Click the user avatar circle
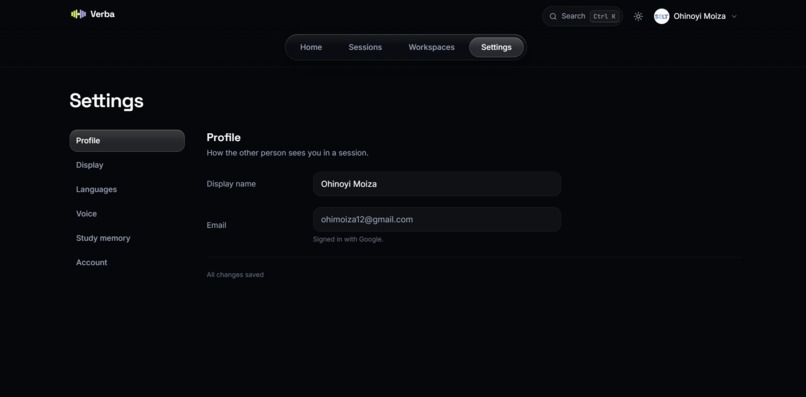Image resolution: width=806 pixels, height=397 pixels. tap(661, 16)
